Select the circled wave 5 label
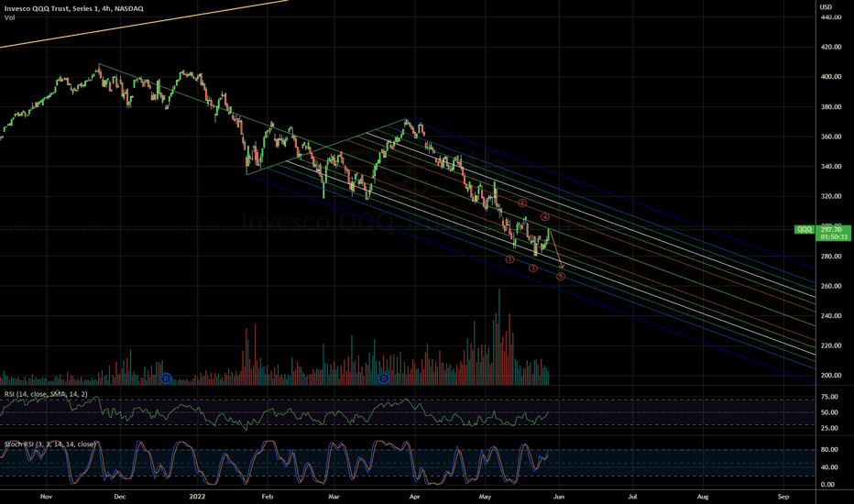854x504 pixels. point(561,276)
